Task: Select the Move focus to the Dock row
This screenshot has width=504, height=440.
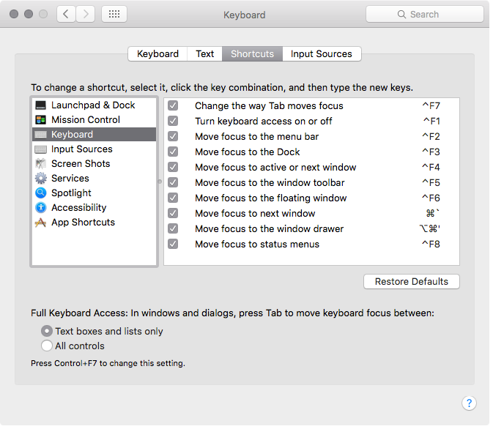Action: (311, 152)
